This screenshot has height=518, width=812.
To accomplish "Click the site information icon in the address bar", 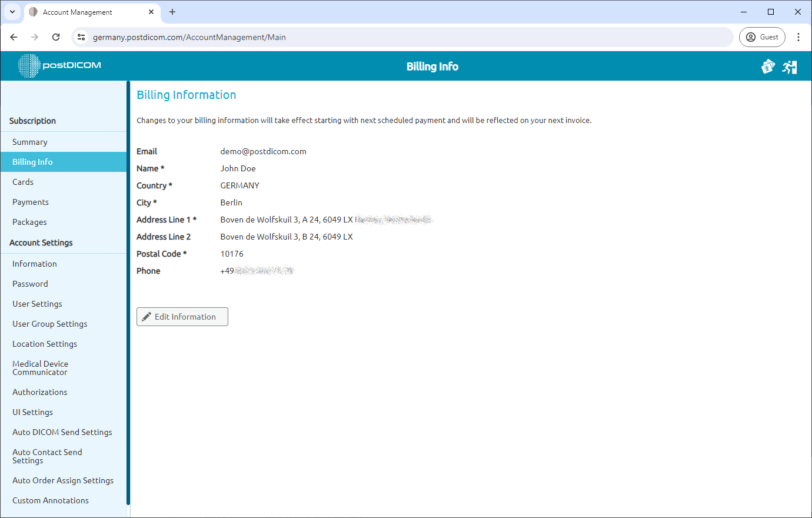I will pyautogui.click(x=81, y=36).
